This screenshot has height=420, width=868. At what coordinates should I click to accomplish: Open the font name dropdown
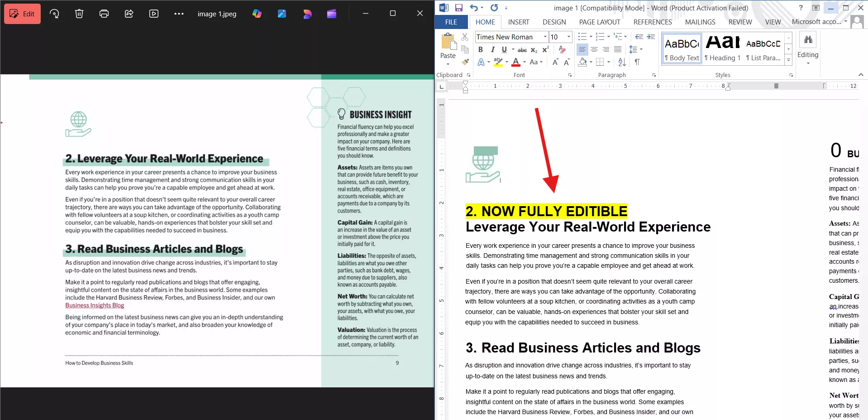pos(545,37)
